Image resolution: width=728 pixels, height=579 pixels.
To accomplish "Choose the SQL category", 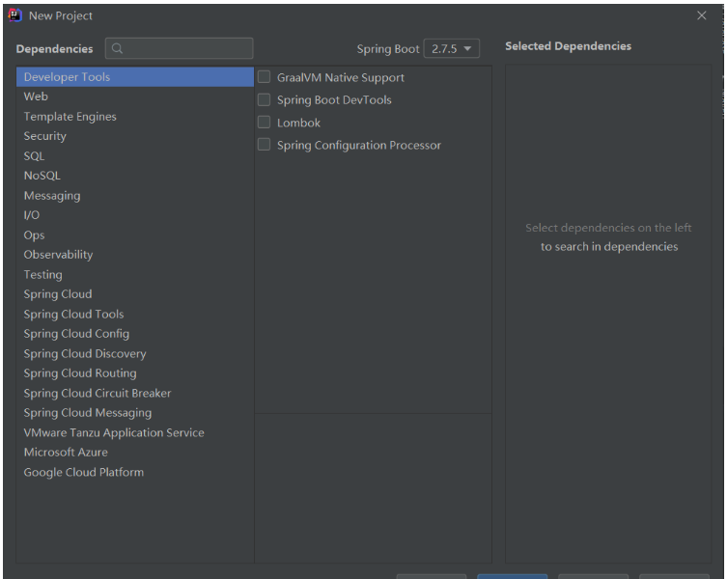I will (34, 156).
